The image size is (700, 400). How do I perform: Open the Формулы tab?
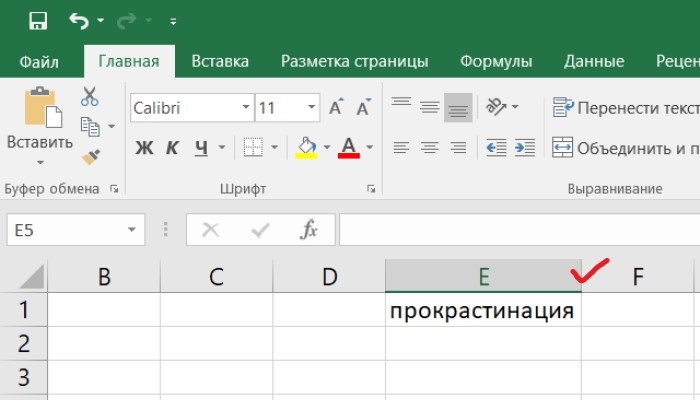pyautogui.click(x=496, y=61)
